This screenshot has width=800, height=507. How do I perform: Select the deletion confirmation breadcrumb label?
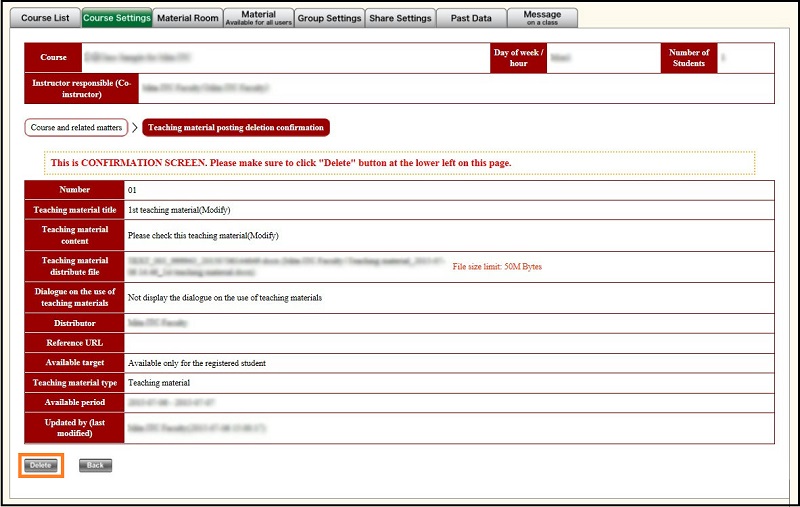(236, 128)
